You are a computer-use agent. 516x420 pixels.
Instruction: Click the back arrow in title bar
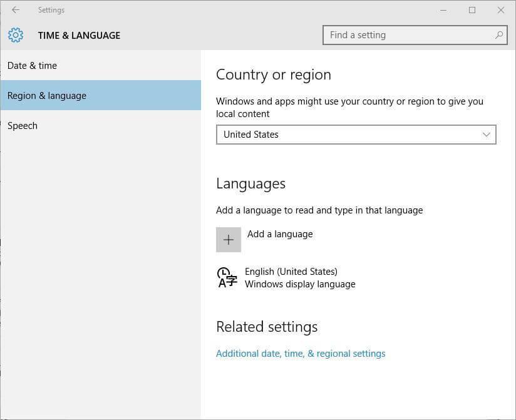(x=16, y=10)
